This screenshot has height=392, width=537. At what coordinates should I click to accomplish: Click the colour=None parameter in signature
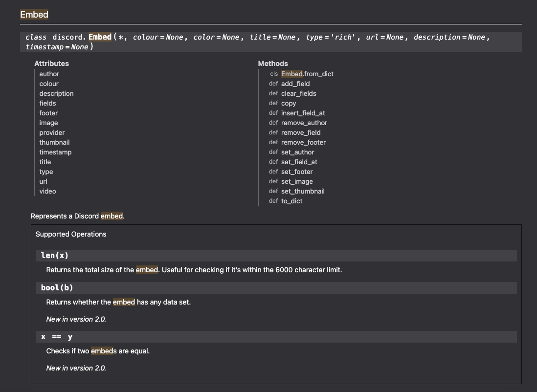pos(158,37)
